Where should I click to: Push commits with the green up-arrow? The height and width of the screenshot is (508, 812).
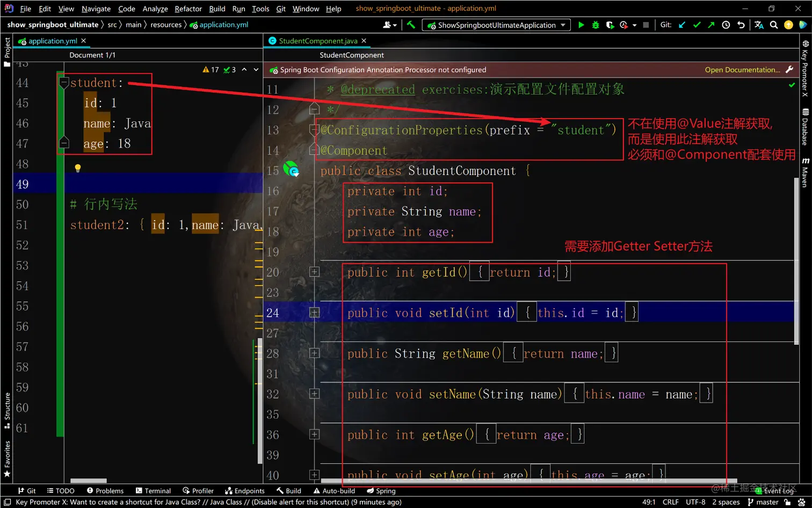pyautogui.click(x=711, y=25)
